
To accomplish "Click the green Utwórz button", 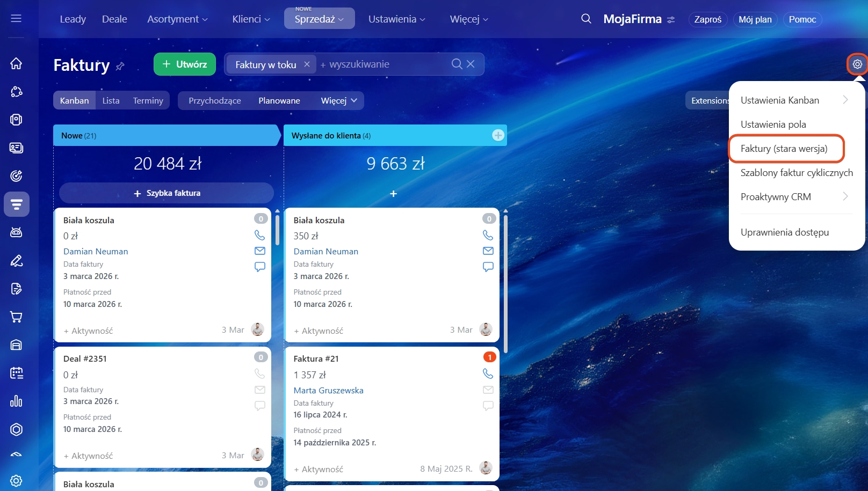I will (x=184, y=64).
